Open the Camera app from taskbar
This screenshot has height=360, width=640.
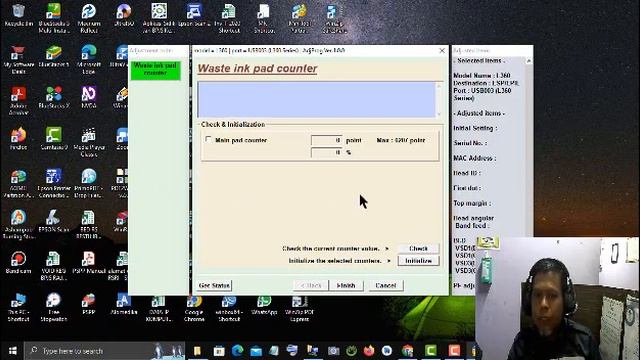pos(333,351)
